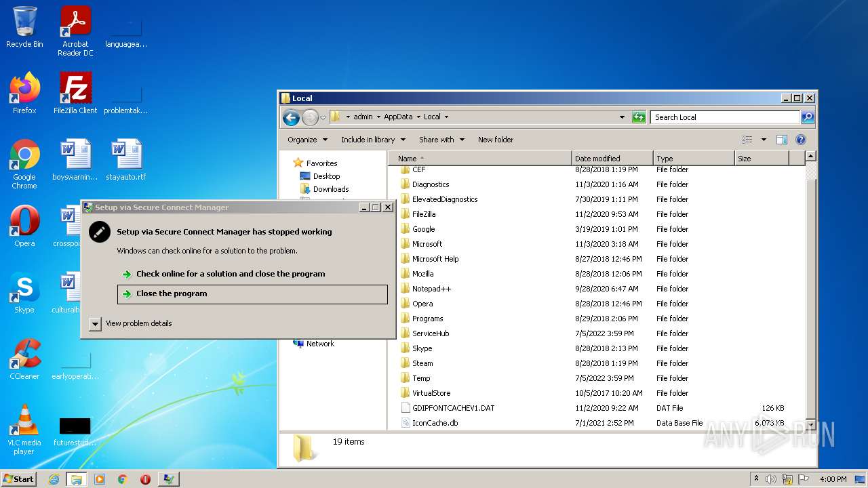This screenshot has width=868, height=488.
Task: Open Windows Media Player taskbar icon
Action: pyautogui.click(x=100, y=479)
